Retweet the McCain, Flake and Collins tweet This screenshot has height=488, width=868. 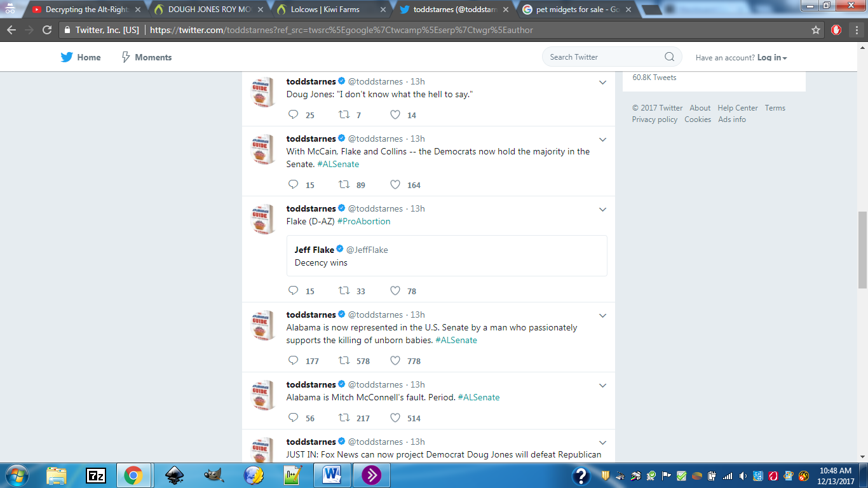(344, 185)
